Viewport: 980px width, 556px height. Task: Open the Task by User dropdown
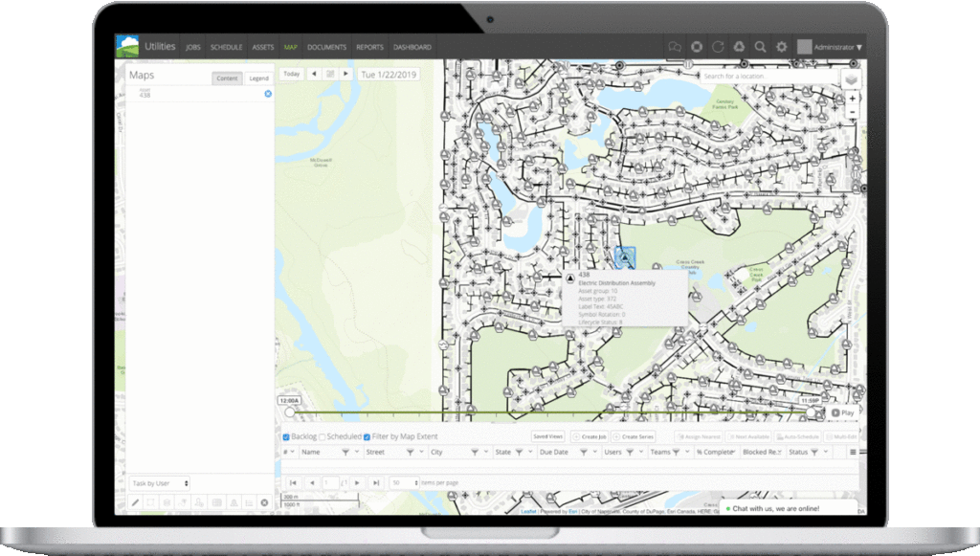[x=160, y=483]
